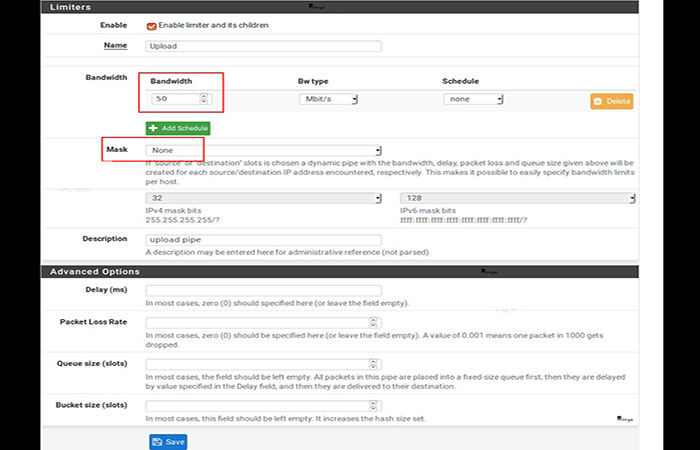Click the Queue size spinner arrows

[x=374, y=364]
